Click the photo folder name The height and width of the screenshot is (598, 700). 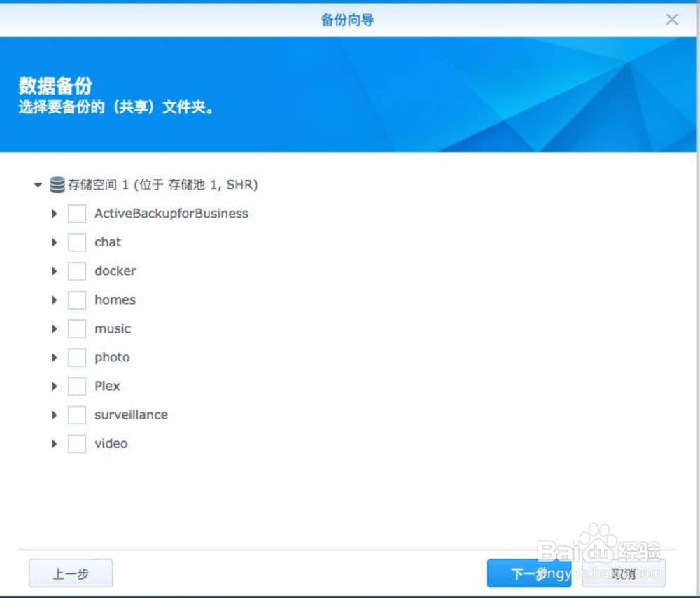click(x=112, y=357)
